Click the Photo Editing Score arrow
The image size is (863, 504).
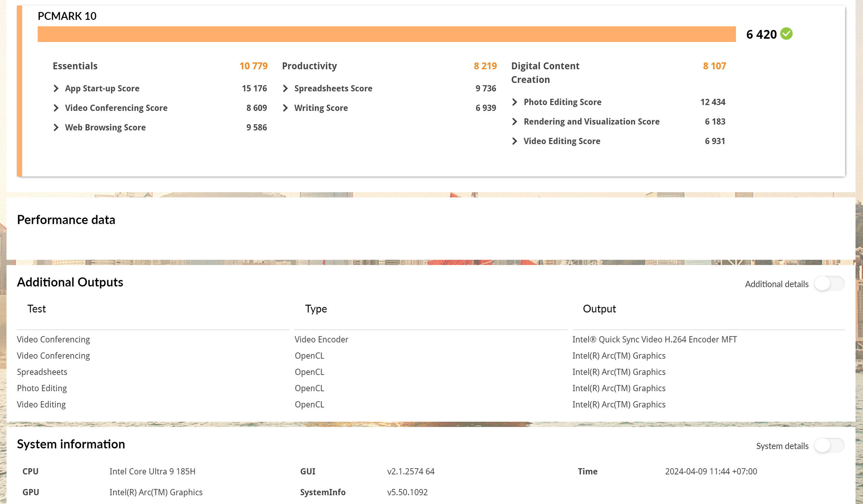(x=514, y=102)
